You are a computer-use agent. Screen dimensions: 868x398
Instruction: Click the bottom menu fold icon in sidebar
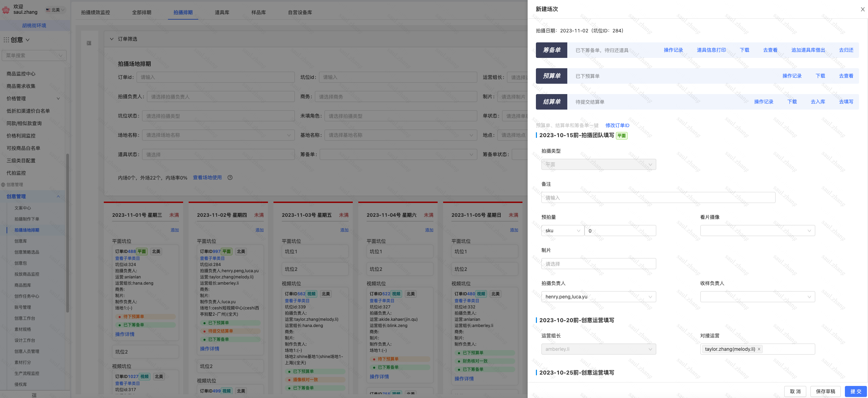click(x=34, y=395)
